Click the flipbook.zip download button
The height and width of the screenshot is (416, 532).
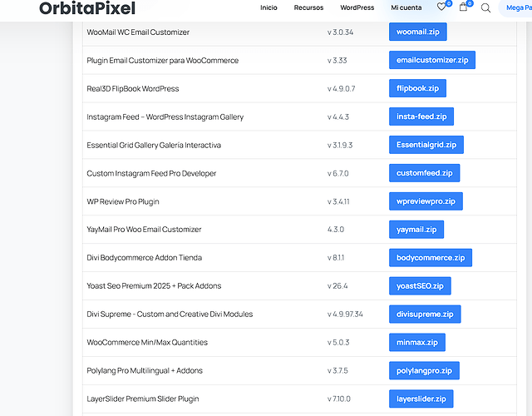pyautogui.click(x=418, y=89)
